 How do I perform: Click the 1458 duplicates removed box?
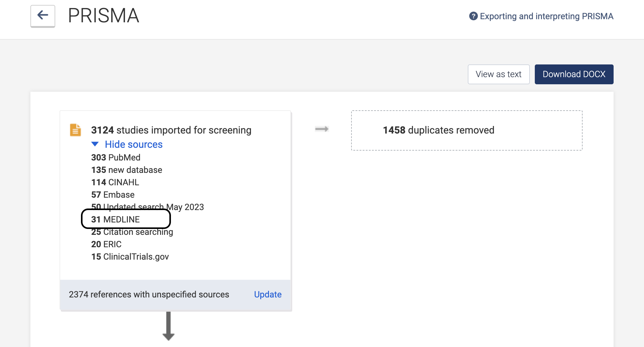coord(466,130)
